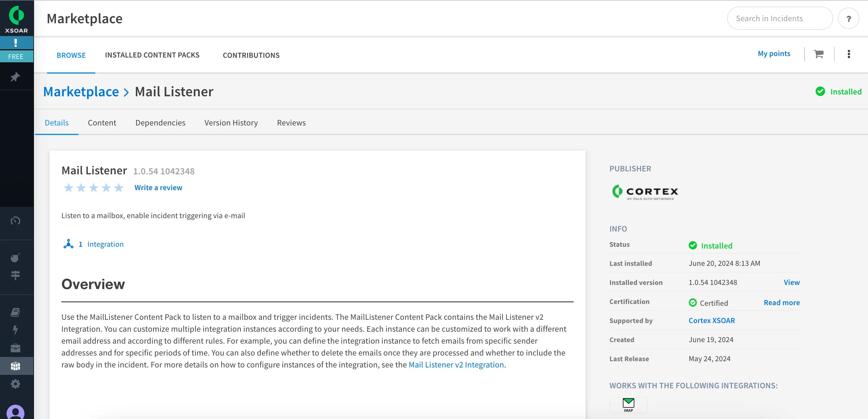Click the Last Release date May 24, 2024
This screenshot has width=868, height=419.
click(709, 359)
